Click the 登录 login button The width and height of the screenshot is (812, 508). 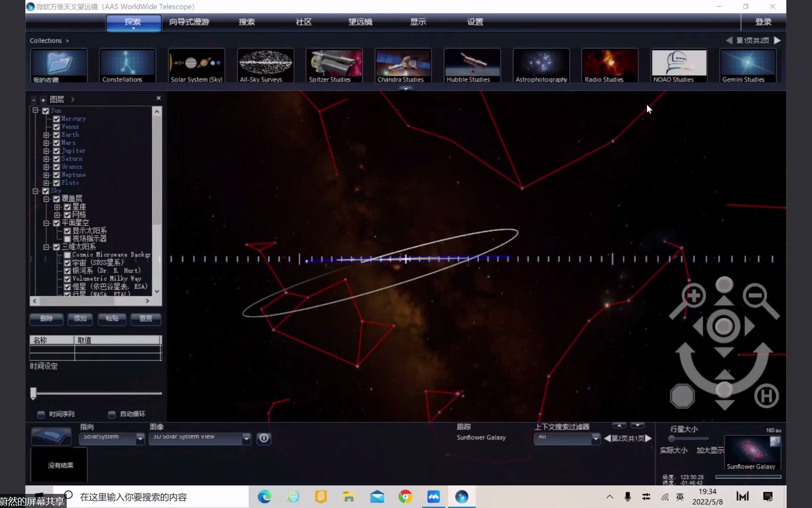click(763, 22)
